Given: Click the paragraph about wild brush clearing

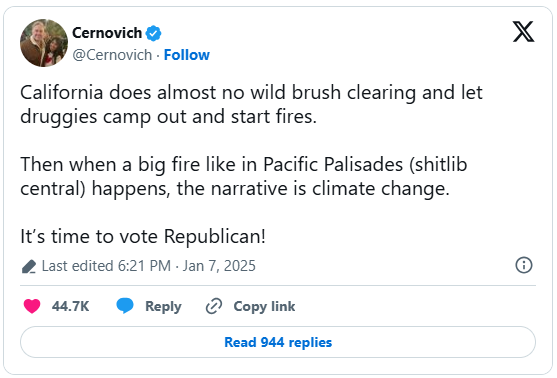Looking at the screenshot, I should coord(251,104).
